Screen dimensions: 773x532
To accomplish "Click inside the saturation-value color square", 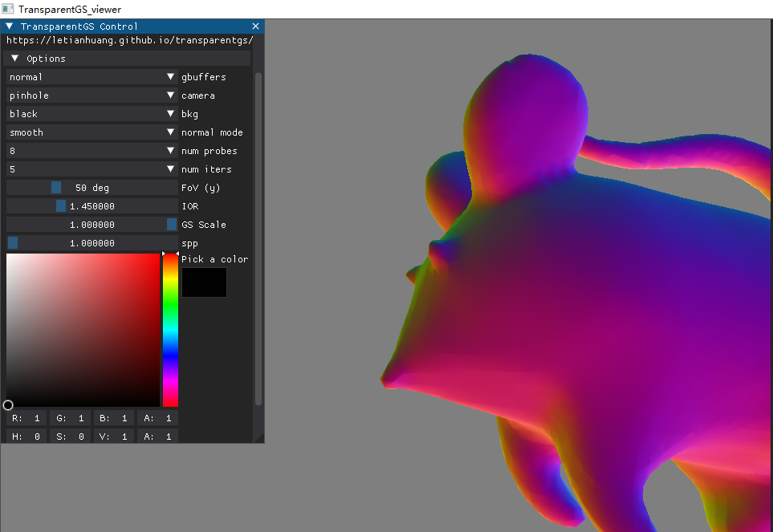I will click(x=83, y=330).
